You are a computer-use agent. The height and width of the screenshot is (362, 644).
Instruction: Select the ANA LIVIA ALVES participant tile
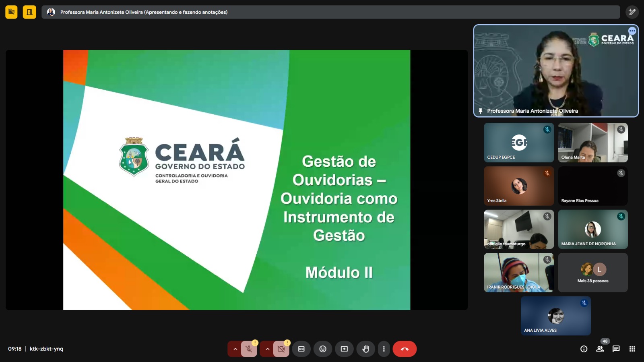(555, 316)
